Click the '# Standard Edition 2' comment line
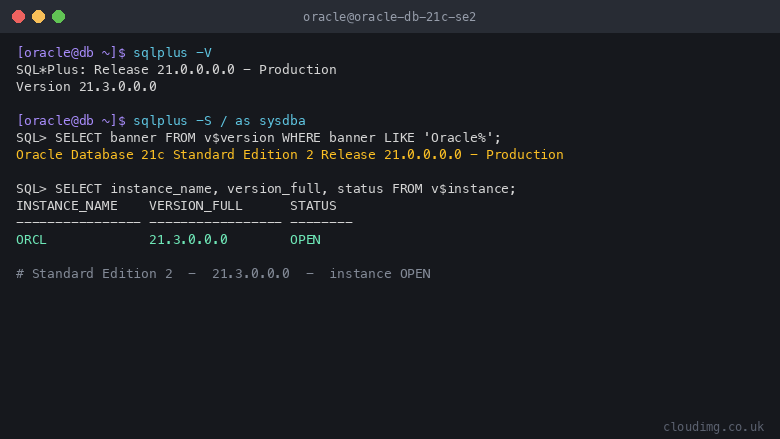780x439 pixels. click(x=223, y=274)
